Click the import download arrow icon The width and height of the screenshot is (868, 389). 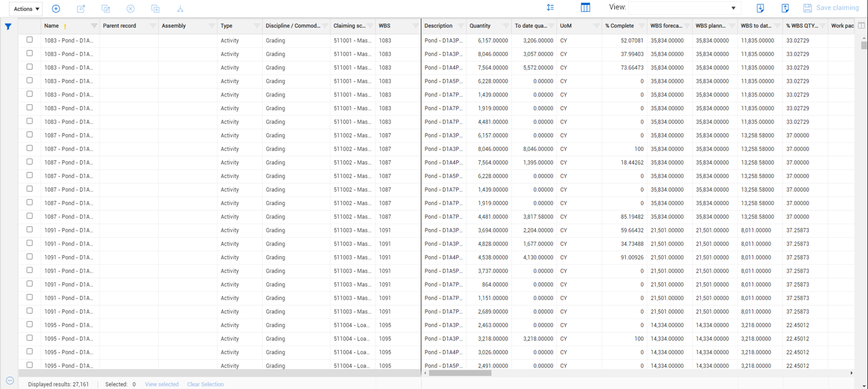pyautogui.click(x=760, y=8)
